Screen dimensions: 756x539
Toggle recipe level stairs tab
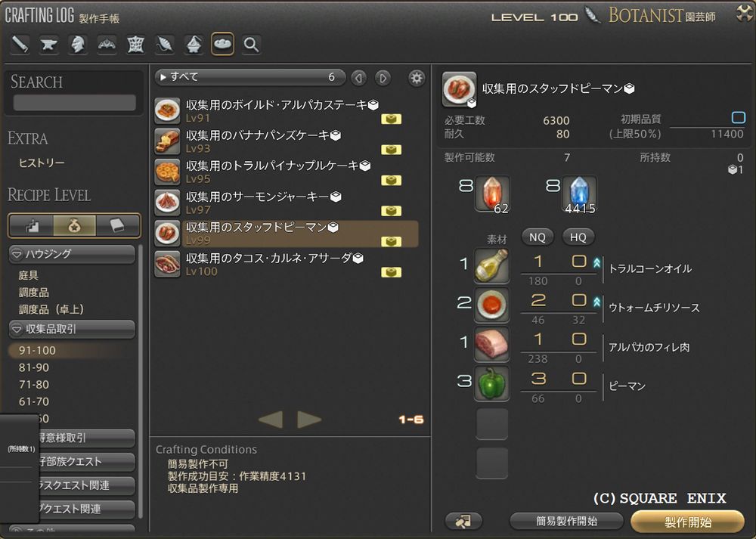[32, 225]
